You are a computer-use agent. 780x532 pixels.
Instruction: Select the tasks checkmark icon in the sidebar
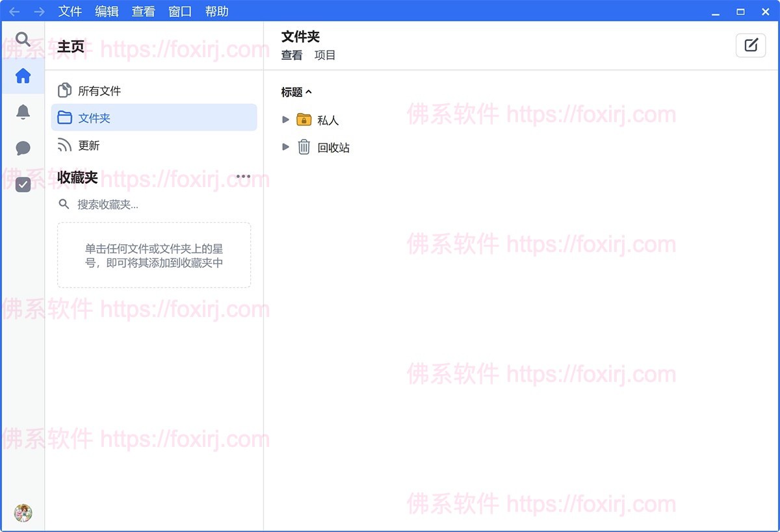(x=23, y=184)
